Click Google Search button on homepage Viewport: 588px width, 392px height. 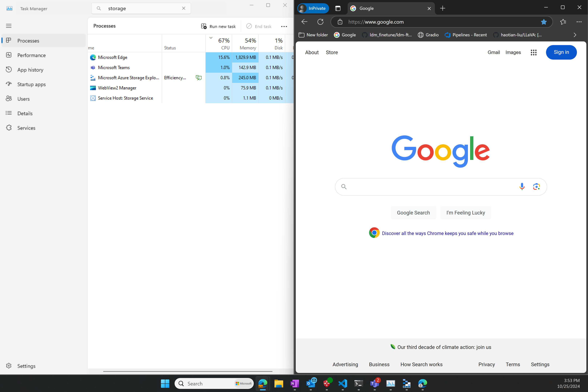413,213
